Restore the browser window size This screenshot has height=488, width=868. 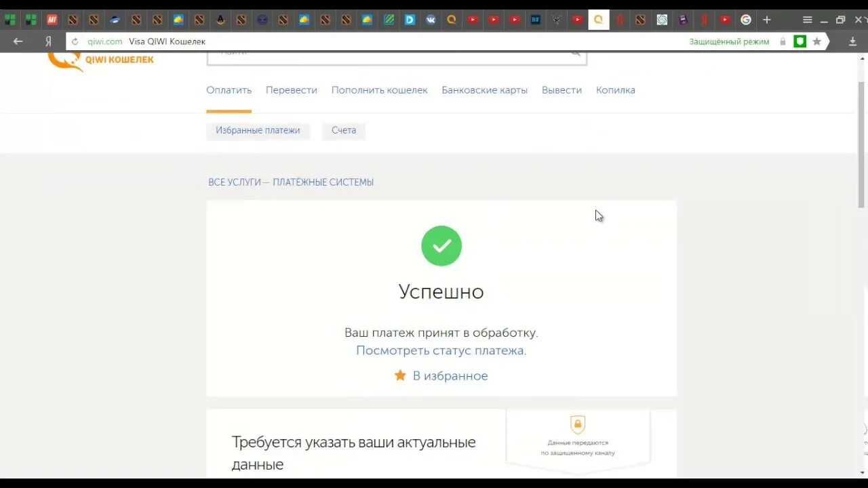840,20
